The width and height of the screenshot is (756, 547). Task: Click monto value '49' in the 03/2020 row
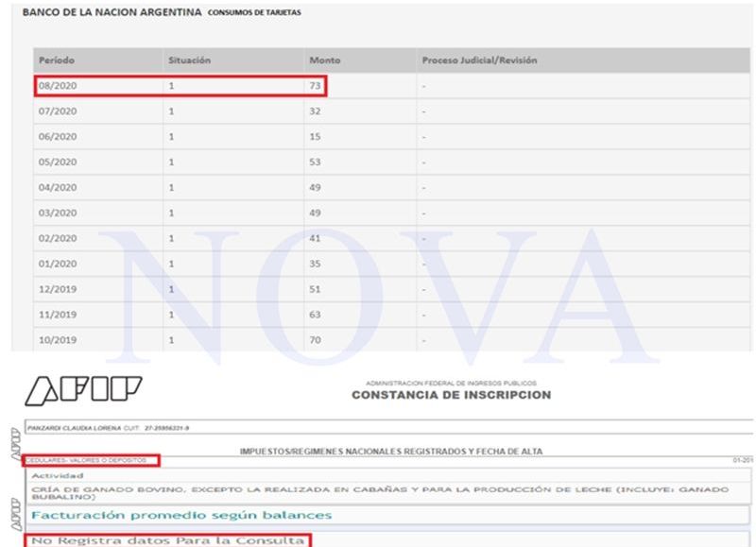(x=315, y=213)
